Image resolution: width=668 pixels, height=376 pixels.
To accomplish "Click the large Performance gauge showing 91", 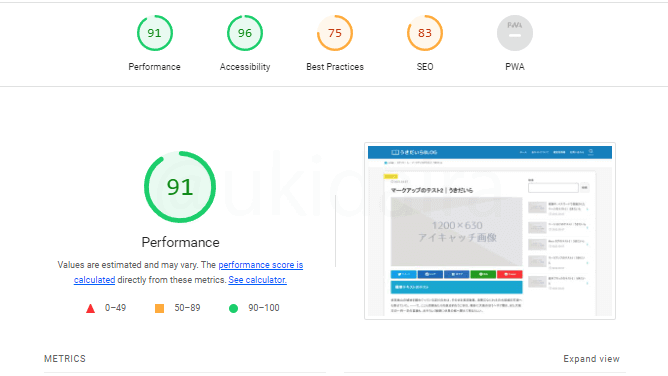I will [180, 187].
